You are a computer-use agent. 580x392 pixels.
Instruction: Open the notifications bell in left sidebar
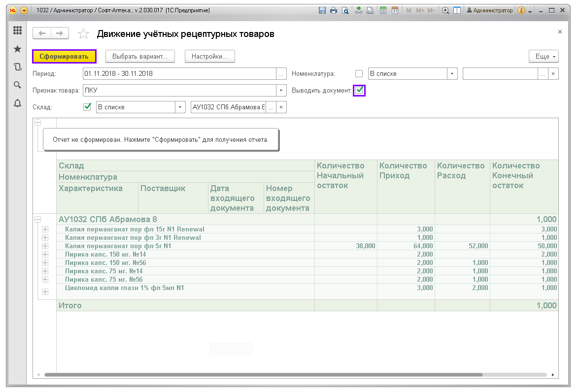tap(18, 103)
